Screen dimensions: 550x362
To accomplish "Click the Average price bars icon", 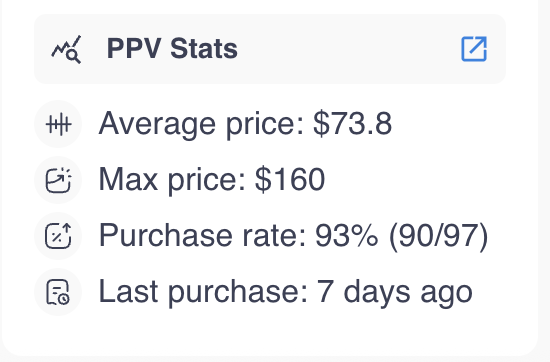I will [x=58, y=124].
